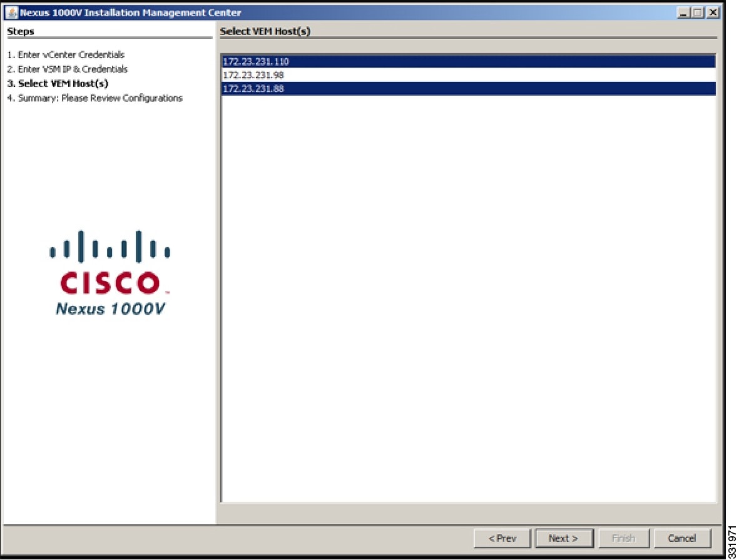Maximize the Installation Management Center window
739x560 pixels.
[698, 13]
